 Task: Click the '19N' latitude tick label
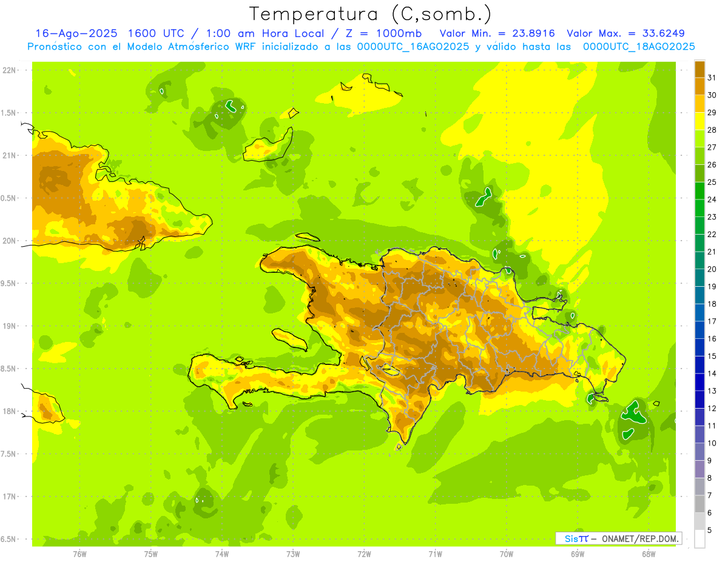coord(9,326)
